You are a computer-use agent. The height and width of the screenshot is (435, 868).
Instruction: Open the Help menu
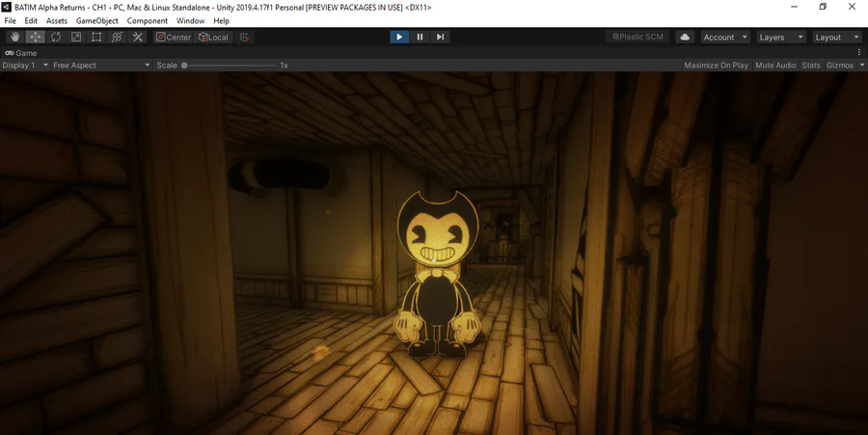pos(221,20)
